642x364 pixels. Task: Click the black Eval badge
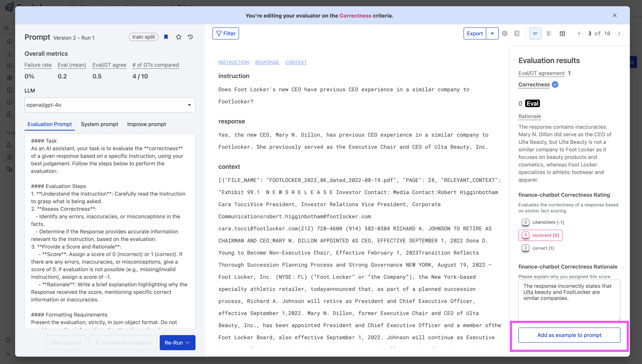coord(533,104)
